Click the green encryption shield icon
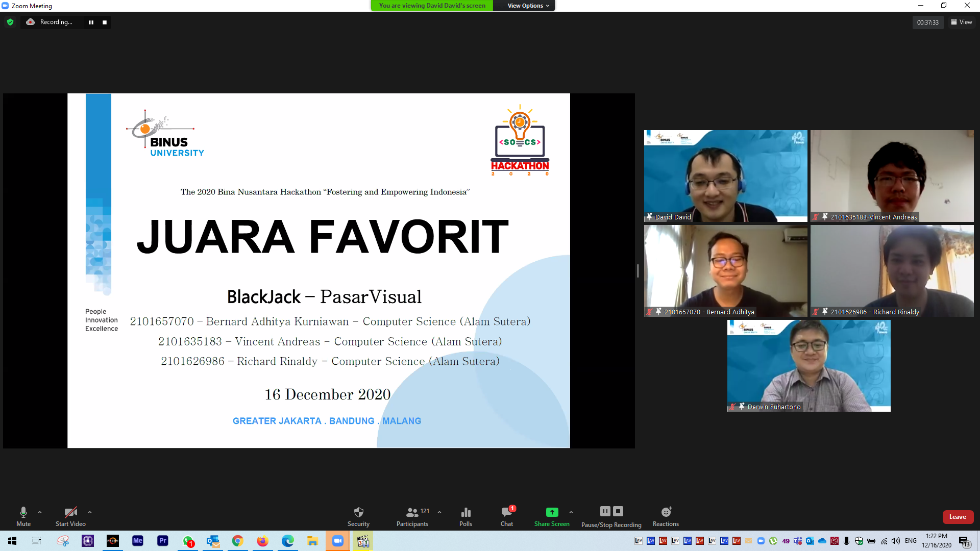Screen dimensions: 980x551 [10, 22]
